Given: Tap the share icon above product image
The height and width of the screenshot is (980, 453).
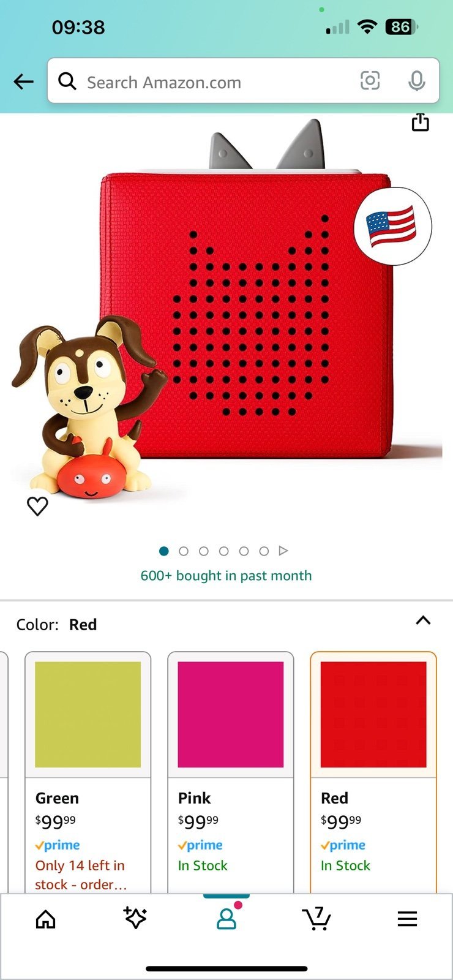Looking at the screenshot, I should tap(420, 122).
